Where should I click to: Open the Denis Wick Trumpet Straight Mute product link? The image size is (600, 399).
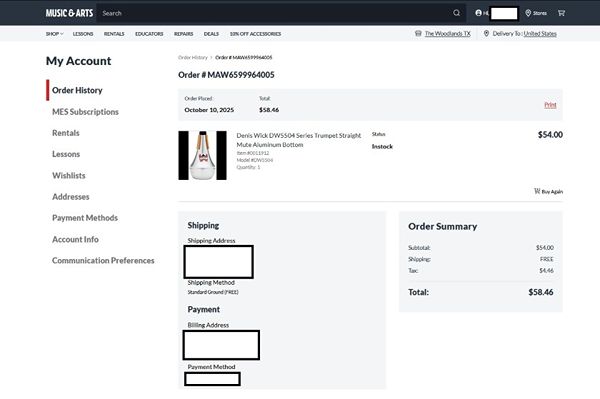[298, 140]
